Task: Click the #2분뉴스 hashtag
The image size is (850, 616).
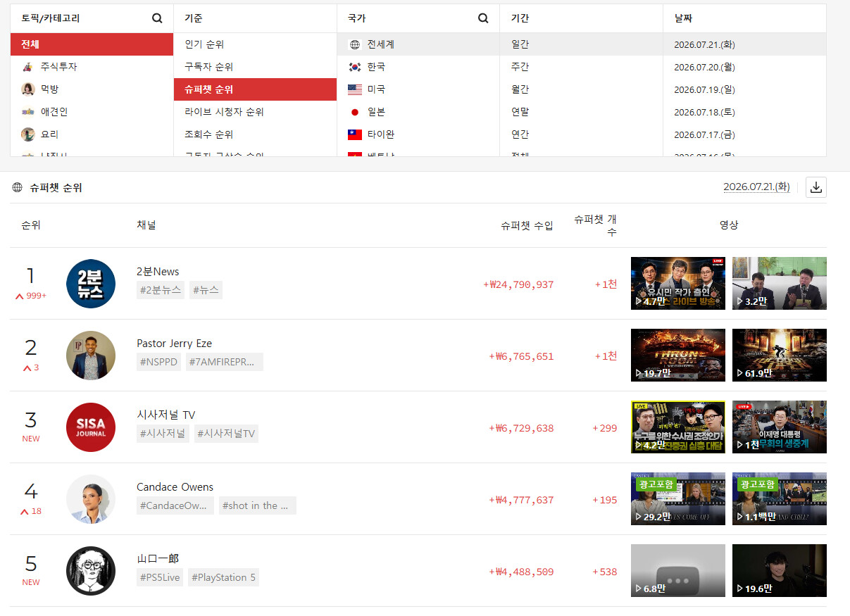Action: point(161,290)
